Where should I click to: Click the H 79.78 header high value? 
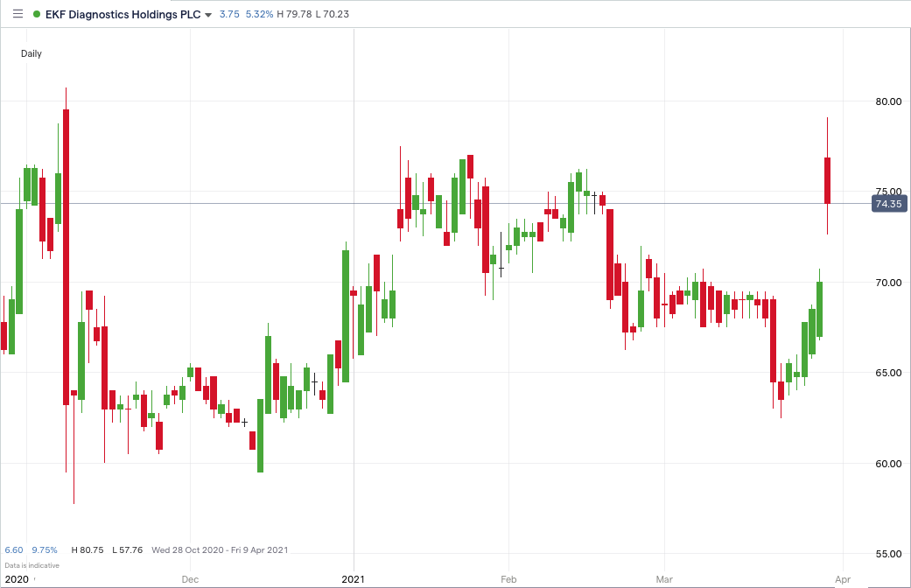[x=294, y=15]
